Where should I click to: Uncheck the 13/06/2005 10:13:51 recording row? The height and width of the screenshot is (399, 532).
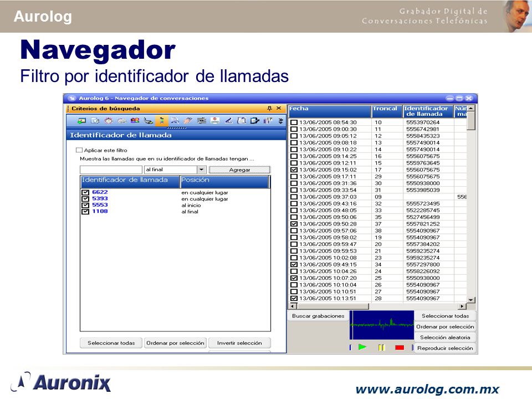click(294, 299)
